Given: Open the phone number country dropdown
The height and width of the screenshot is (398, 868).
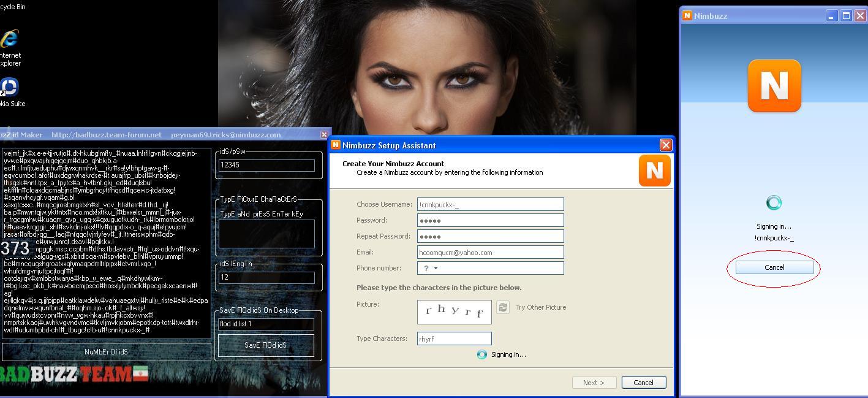Looking at the screenshot, I should 430,268.
